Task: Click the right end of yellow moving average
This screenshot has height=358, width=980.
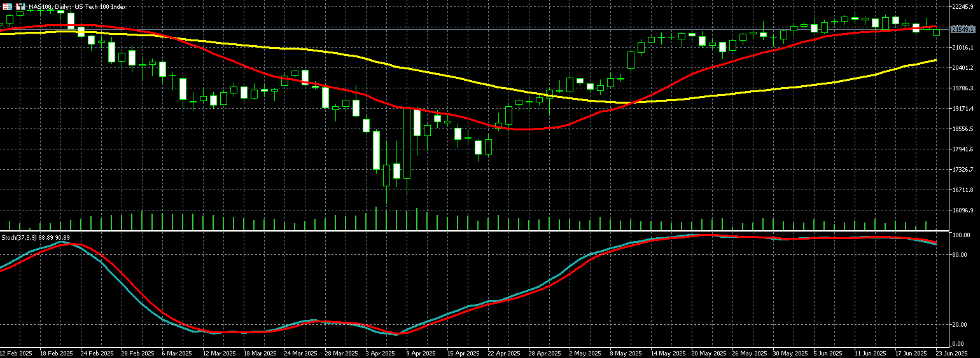Action: [935, 60]
